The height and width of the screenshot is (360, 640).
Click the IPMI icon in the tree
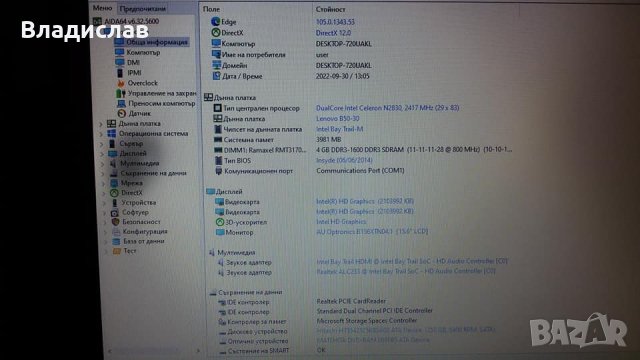pos(120,73)
